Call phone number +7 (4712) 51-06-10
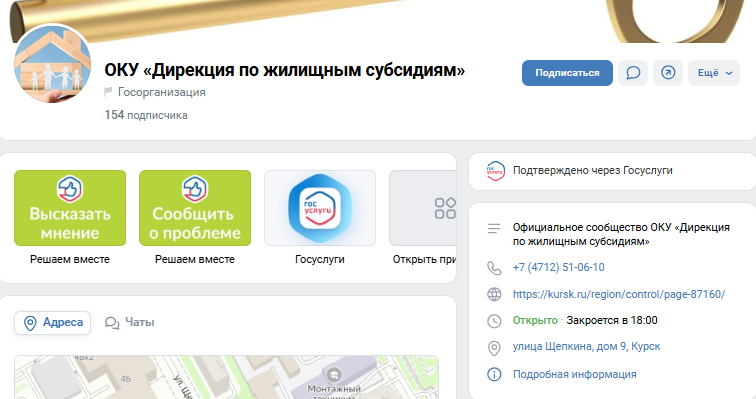The width and height of the screenshot is (756, 399). [558, 267]
